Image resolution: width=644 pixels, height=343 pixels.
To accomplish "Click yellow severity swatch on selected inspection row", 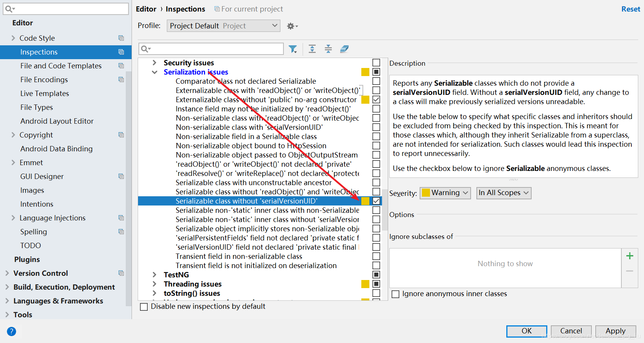I will pos(365,201).
